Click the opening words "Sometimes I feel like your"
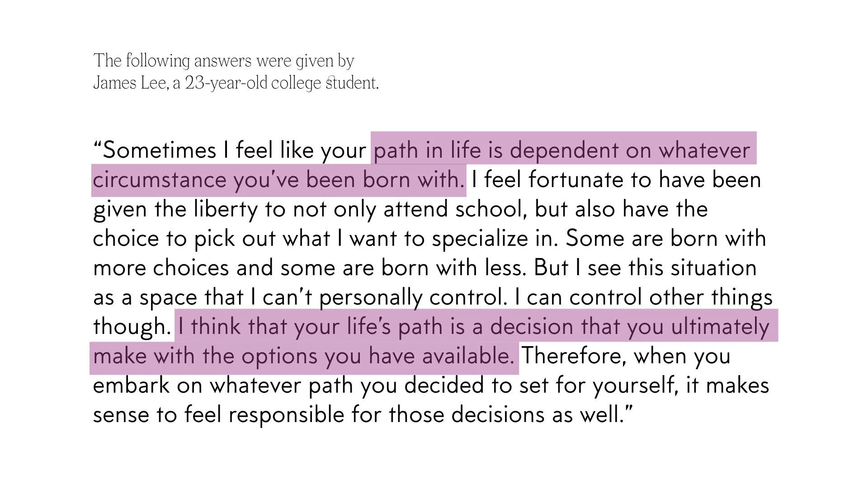The width and height of the screenshot is (868, 488). [234, 150]
